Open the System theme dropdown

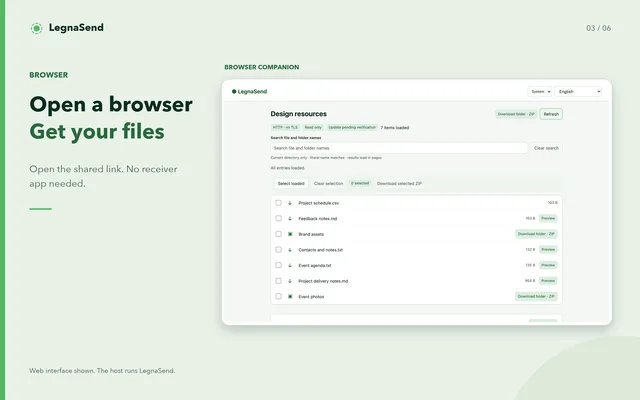(540, 91)
